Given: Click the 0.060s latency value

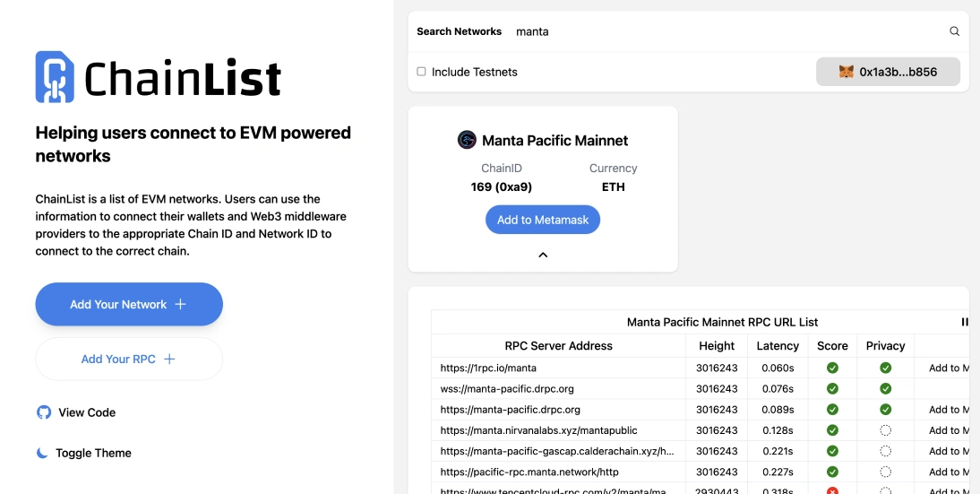Looking at the screenshot, I should [778, 368].
